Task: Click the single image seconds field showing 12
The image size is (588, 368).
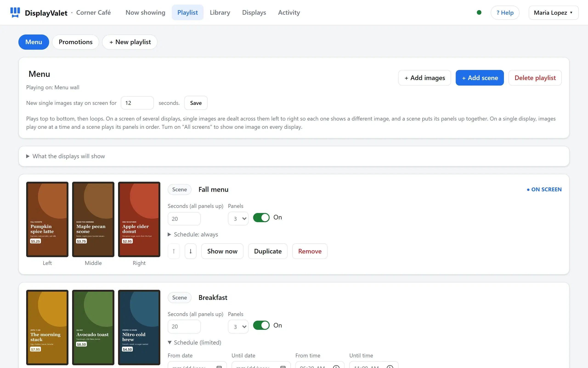Action: pyautogui.click(x=137, y=103)
